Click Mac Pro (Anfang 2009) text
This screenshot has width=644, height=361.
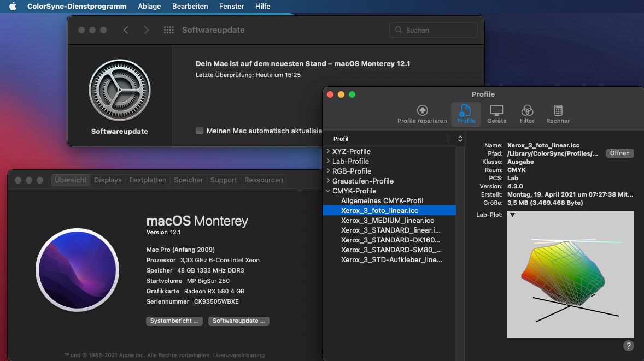coord(180,250)
